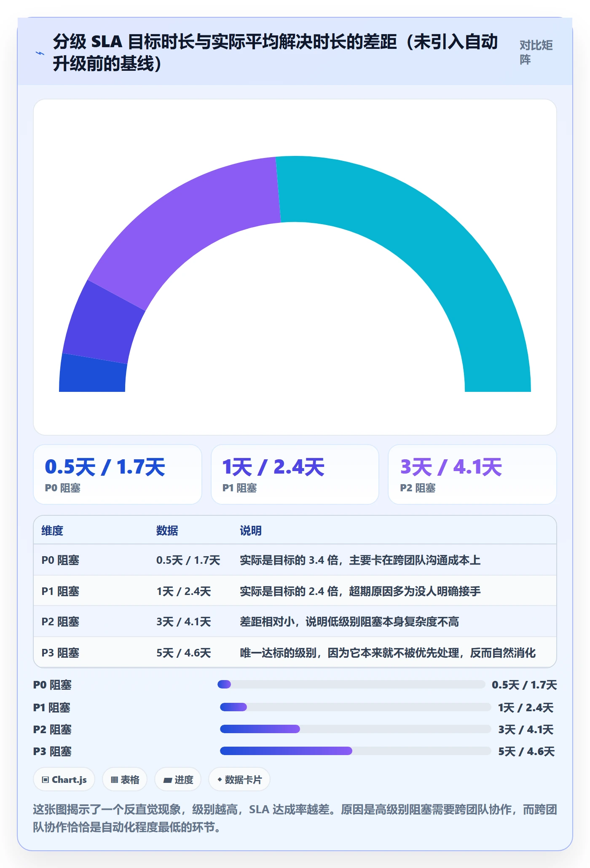The height and width of the screenshot is (868, 590).
Task: Select the dark blue gauge segment at bottom left
Action: pyautogui.click(x=93, y=374)
